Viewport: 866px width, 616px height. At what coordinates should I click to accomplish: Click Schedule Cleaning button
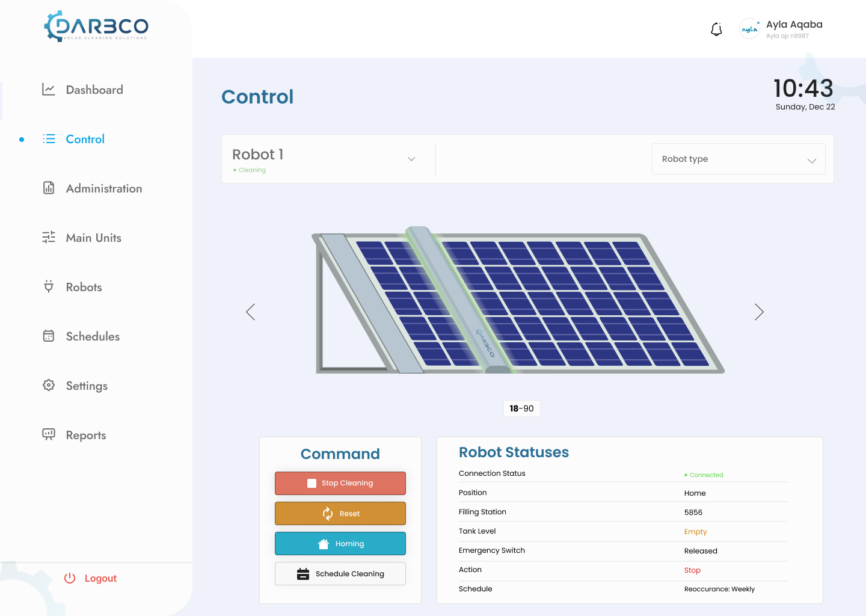point(340,574)
